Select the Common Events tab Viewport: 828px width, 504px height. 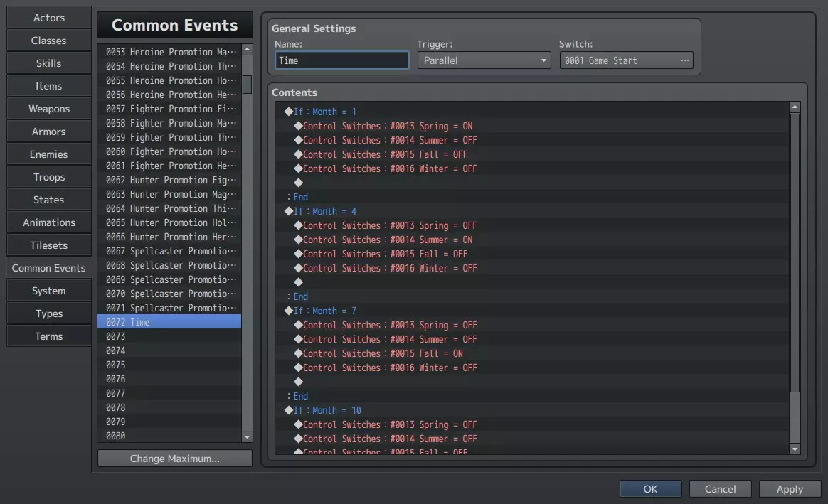click(48, 267)
